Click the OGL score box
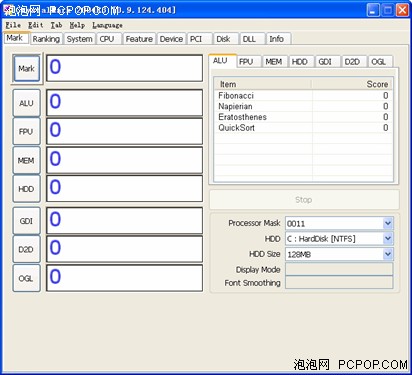Screen dimensions: 412x375 (124, 278)
